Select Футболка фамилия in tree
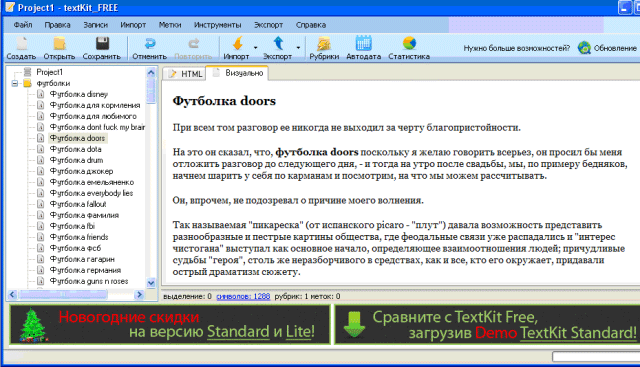640x367 pixels. (x=84, y=215)
